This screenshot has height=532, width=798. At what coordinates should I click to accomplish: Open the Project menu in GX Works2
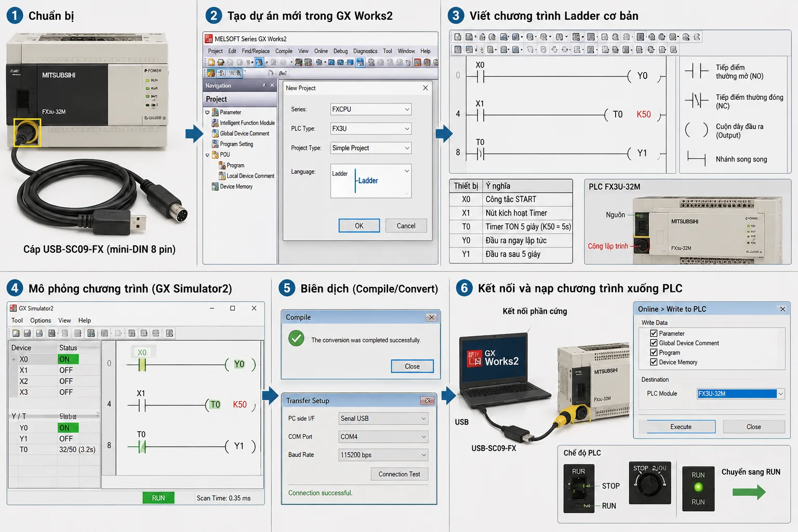[x=215, y=51]
